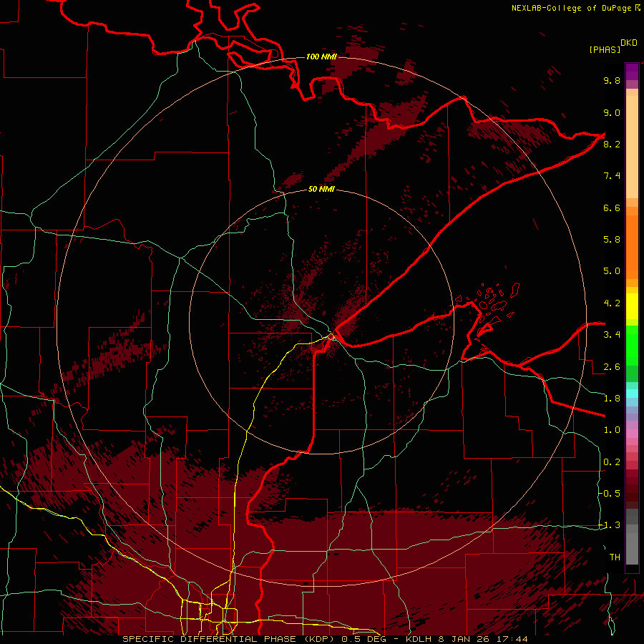The width and height of the screenshot is (644, 644).
Task: Pick the yellow segment of the color bar
Action: tap(632, 306)
